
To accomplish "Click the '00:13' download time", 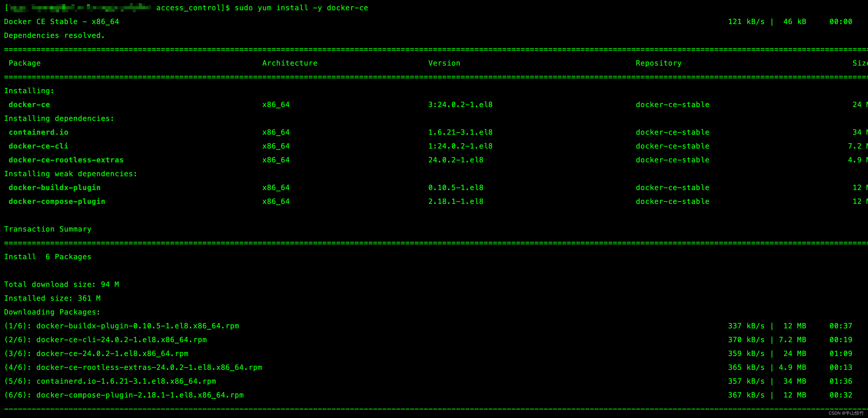I will [841, 368].
